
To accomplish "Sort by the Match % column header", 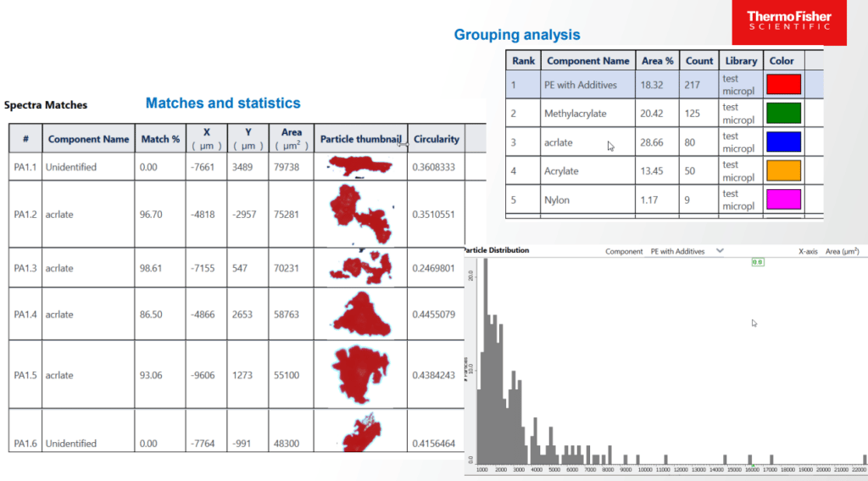I will [160, 139].
